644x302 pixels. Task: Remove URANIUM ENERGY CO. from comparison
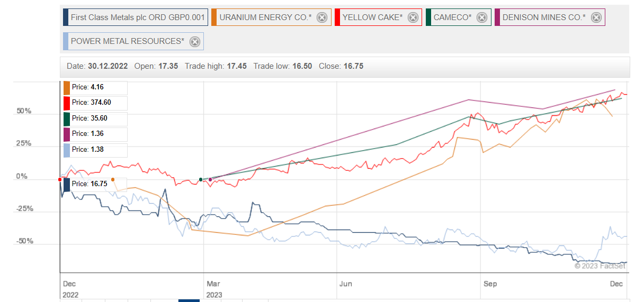coord(321,17)
